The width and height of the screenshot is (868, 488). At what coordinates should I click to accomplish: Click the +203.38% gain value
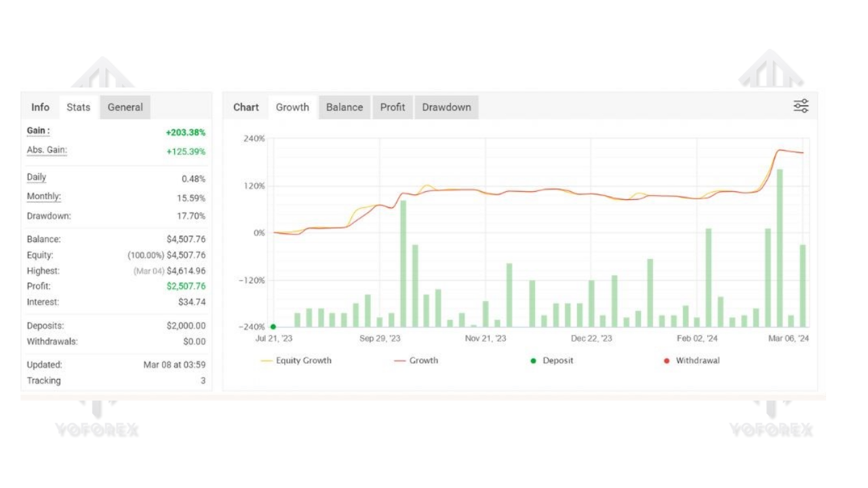click(185, 132)
